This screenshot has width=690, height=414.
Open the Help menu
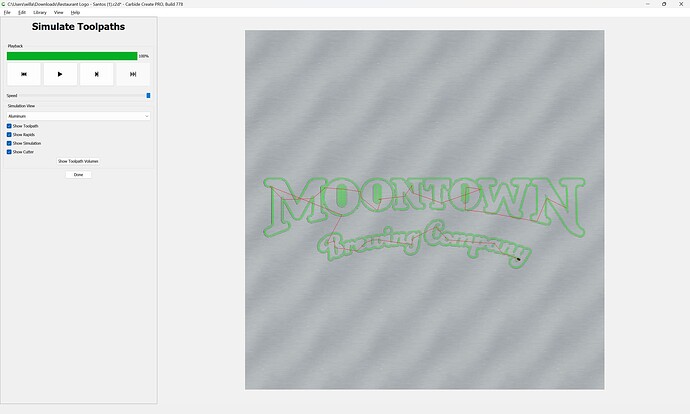(x=75, y=12)
